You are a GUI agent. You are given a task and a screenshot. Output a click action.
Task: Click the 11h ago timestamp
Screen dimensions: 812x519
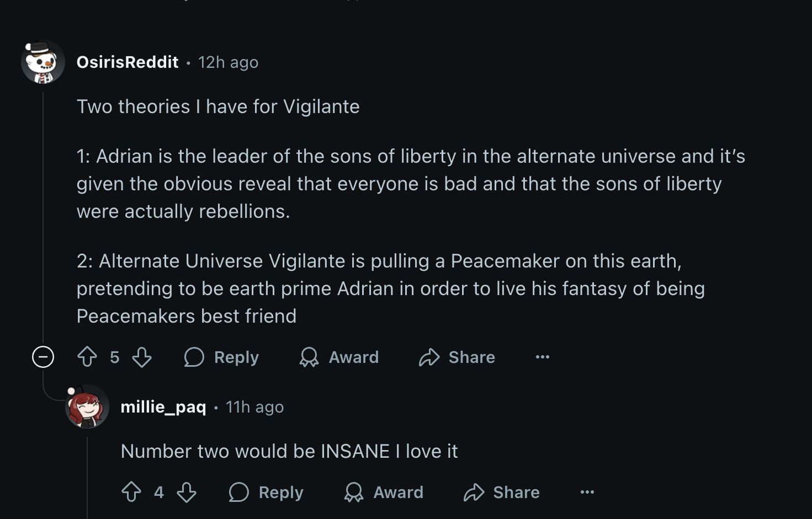pos(254,407)
